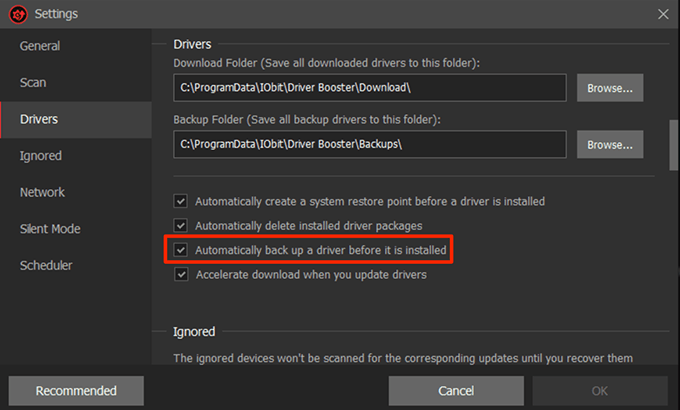This screenshot has height=410, width=680.
Task: Open the Ignored settings section
Action: click(x=41, y=156)
